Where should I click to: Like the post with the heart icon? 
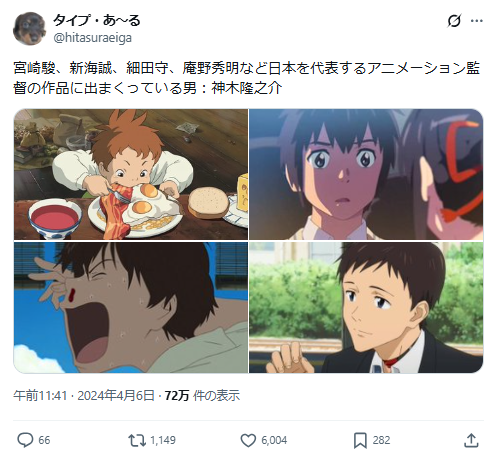click(248, 440)
